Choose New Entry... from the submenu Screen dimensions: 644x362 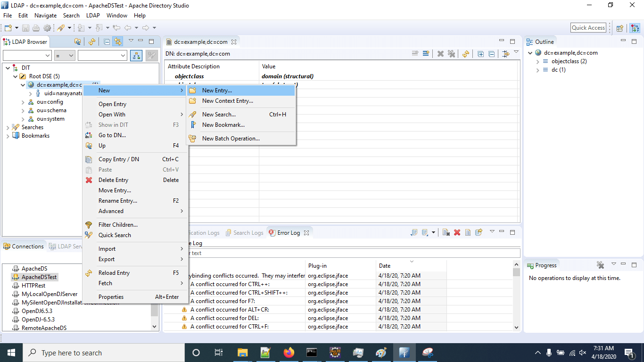241,90
